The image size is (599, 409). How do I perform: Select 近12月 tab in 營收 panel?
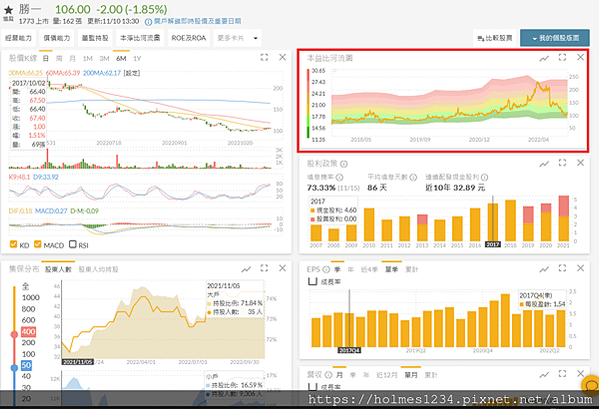pyautogui.click(x=387, y=375)
